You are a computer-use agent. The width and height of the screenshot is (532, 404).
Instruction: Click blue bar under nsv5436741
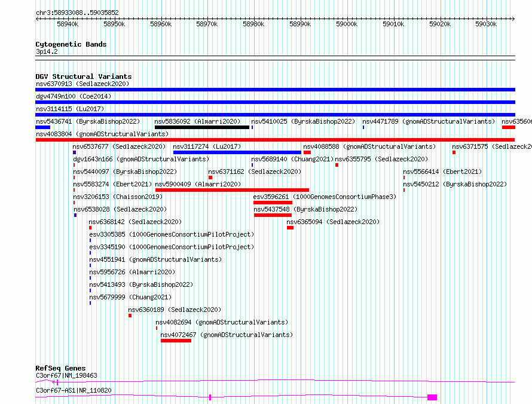click(x=43, y=127)
